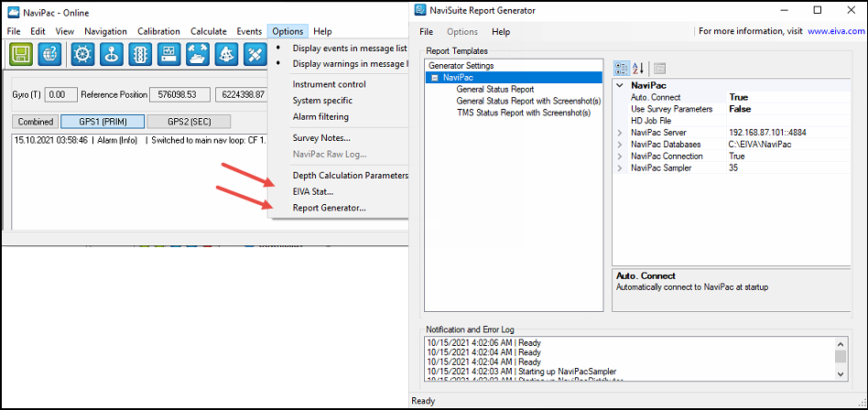Viewport: 868px width, 410px height.
Task: Sort properties alphabetically with the A-Z icon
Action: coord(637,68)
